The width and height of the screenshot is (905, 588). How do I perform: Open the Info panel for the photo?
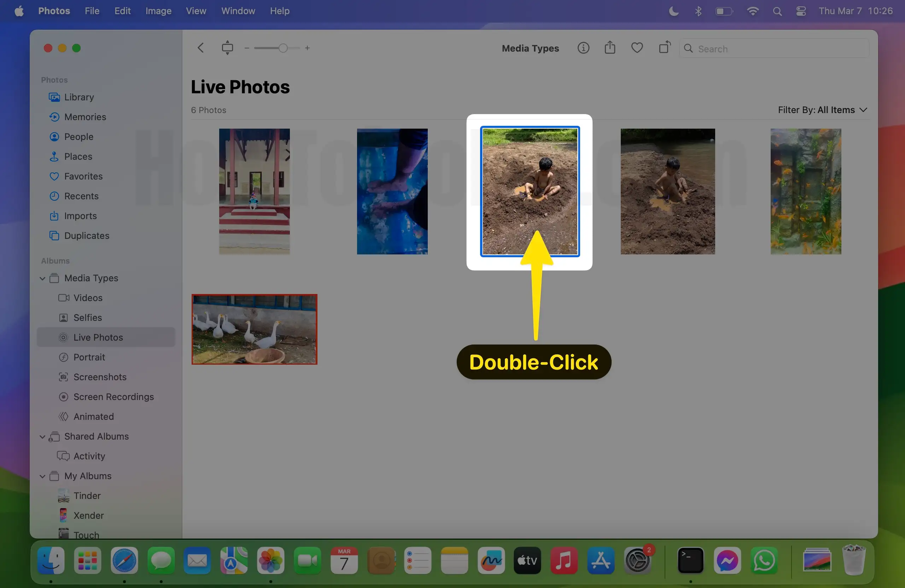point(583,48)
